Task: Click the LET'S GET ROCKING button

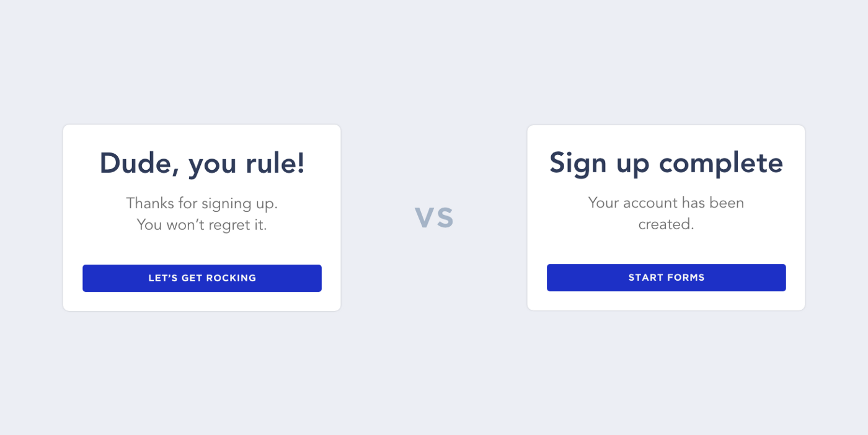Action: (x=202, y=278)
